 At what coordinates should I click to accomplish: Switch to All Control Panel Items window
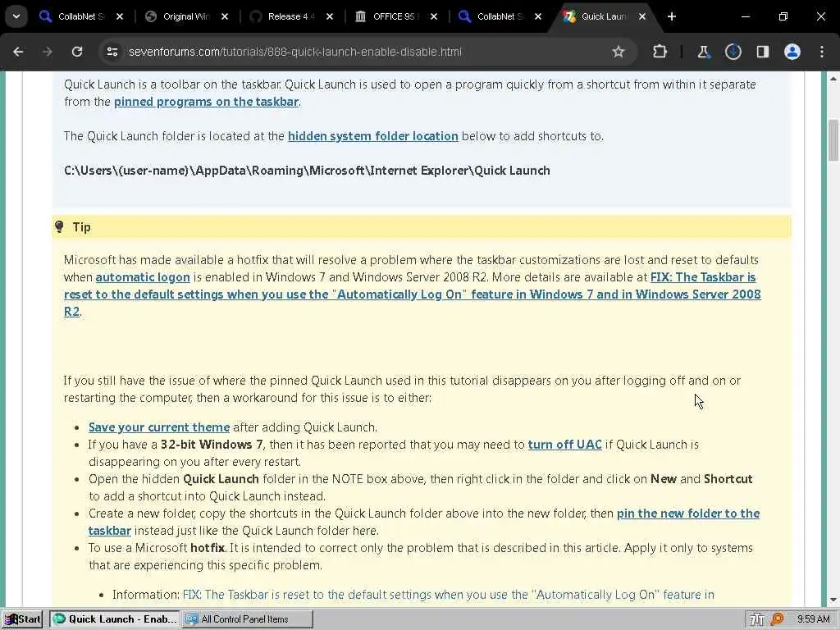click(x=248, y=619)
